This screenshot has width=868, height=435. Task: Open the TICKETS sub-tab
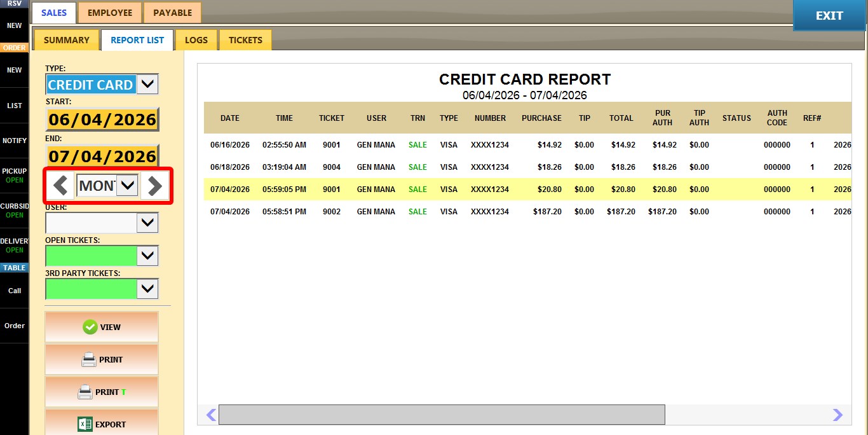coord(245,40)
